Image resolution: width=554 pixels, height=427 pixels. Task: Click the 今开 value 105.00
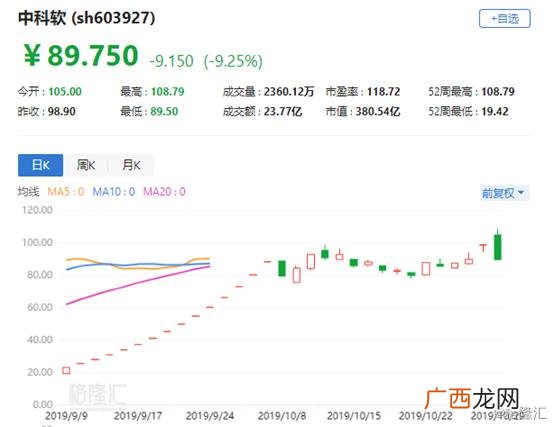65,92
